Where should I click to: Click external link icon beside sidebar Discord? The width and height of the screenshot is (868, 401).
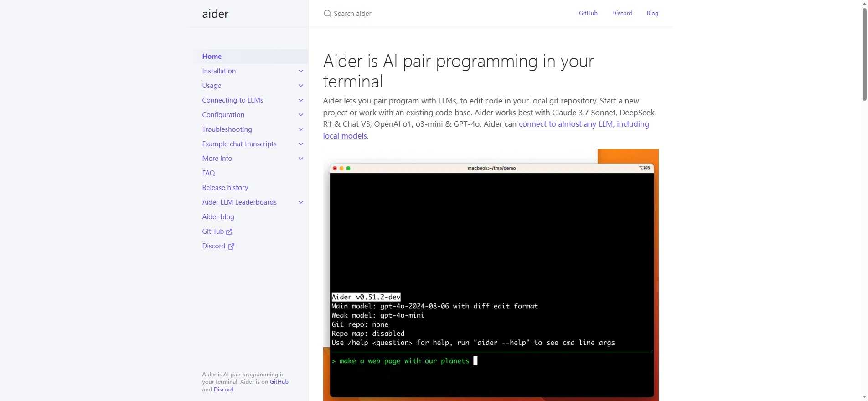[x=231, y=247]
